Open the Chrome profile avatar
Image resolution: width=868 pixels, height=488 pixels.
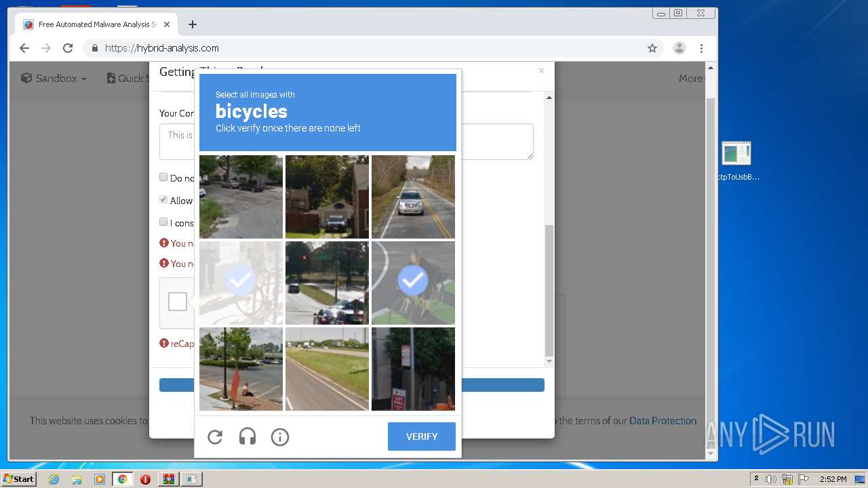click(x=679, y=48)
